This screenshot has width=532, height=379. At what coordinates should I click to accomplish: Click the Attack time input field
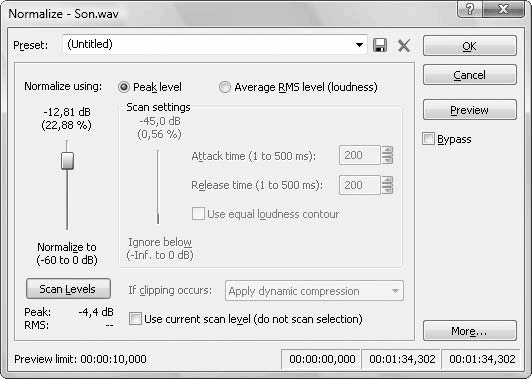[360, 155]
